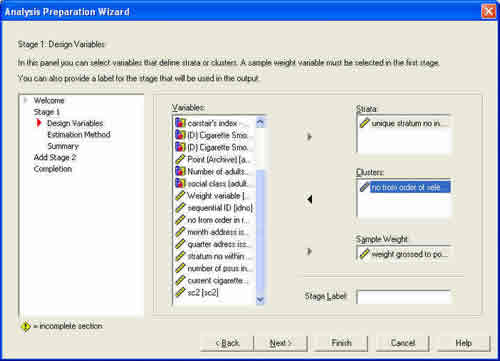Open the Estimation Method step
The image size is (500, 361).
point(79,135)
